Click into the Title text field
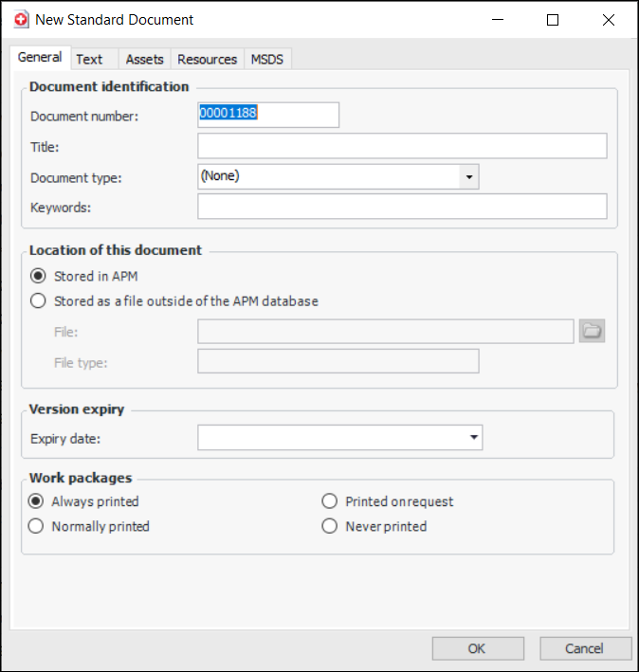The width and height of the screenshot is (639, 672). (x=402, y=146)
